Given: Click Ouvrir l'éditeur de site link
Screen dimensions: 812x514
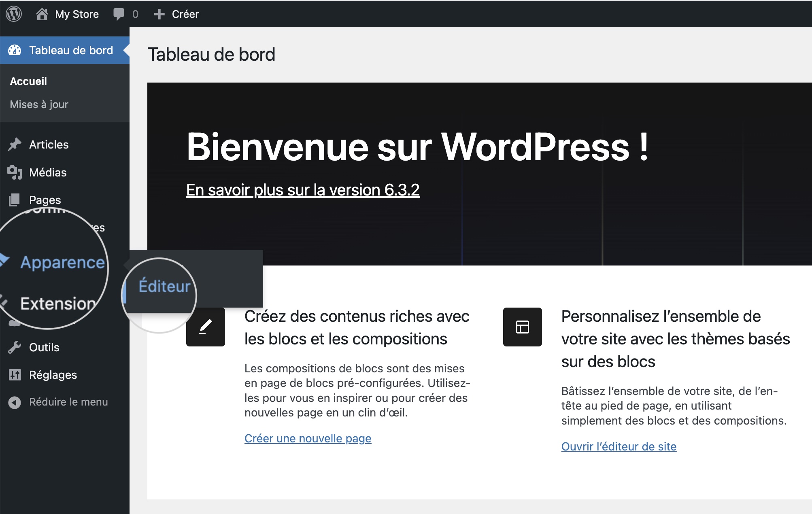Looking at the screenshot, I should (x=619, y=446).
